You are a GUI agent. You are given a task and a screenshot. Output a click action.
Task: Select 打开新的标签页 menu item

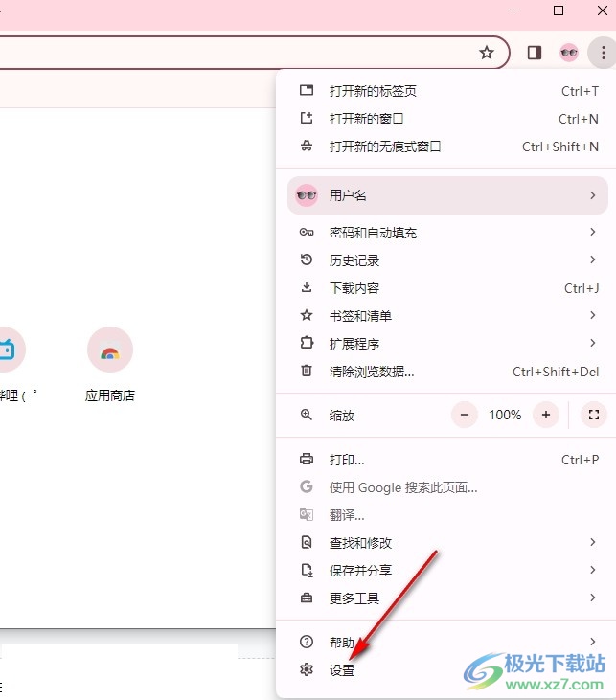click(x=446, y=91)
